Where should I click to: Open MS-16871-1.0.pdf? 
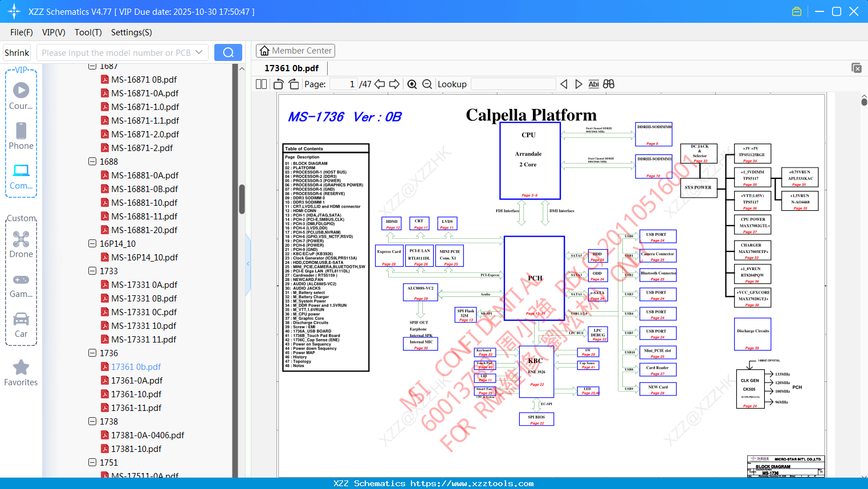pyautogui.click(x=145, y=107)
